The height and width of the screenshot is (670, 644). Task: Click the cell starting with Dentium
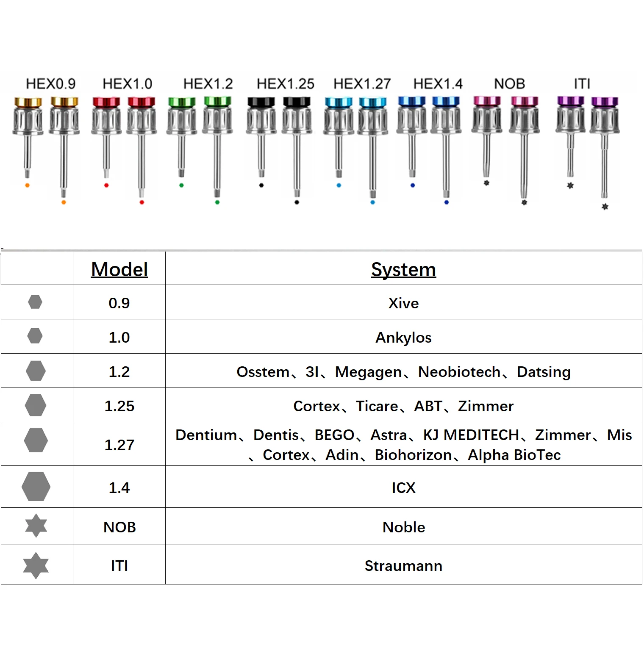click(x=404, y=444)
